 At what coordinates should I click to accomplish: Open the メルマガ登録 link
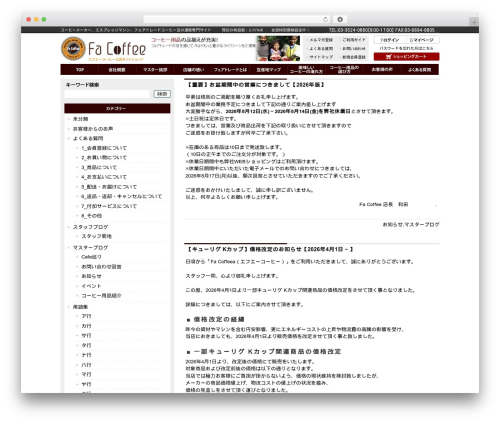coord(321,40)
